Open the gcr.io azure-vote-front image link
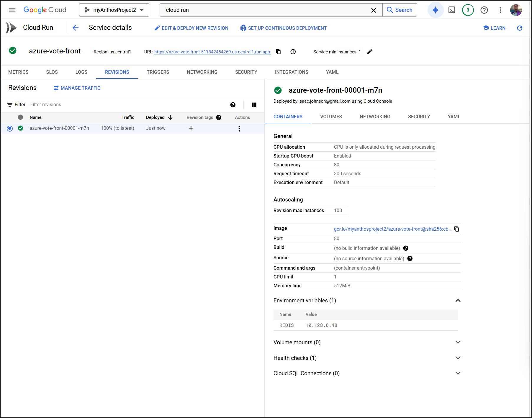This screenshot has height=418, width=532. [393, 229]
